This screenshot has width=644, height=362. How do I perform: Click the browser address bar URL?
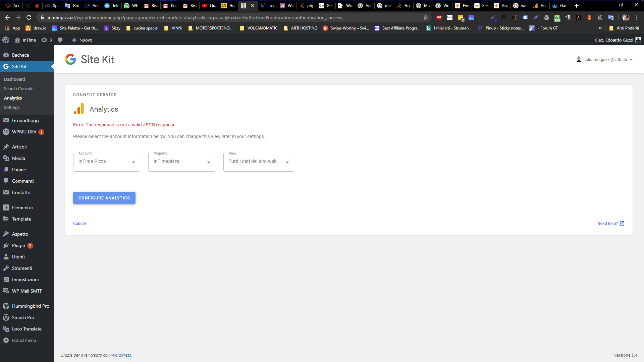195,17
